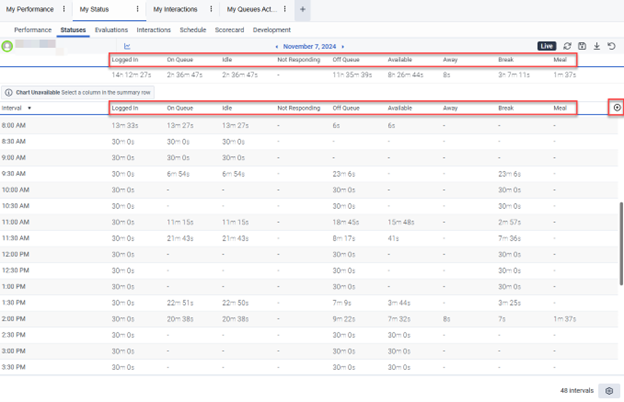
Task: Click the chart view icon
Action: point(128,46)
